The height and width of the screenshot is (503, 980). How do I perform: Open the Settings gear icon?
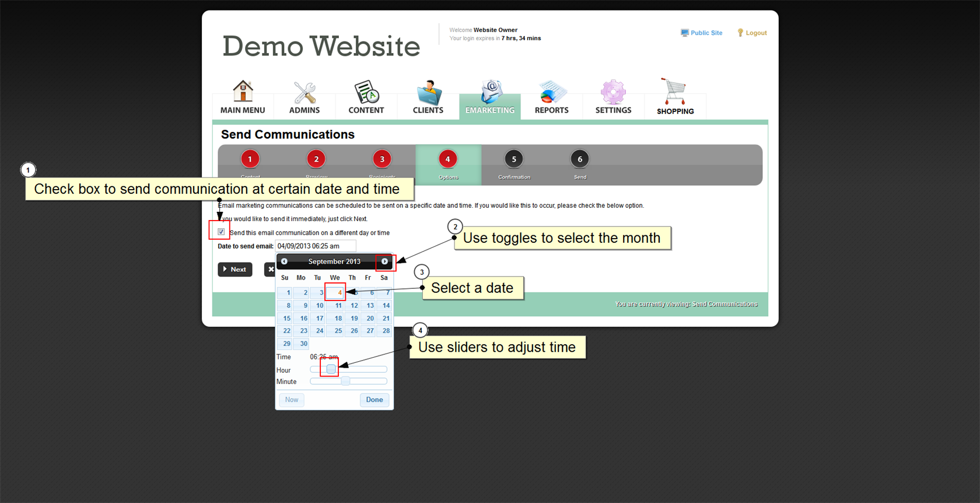[x=613, y=92]
